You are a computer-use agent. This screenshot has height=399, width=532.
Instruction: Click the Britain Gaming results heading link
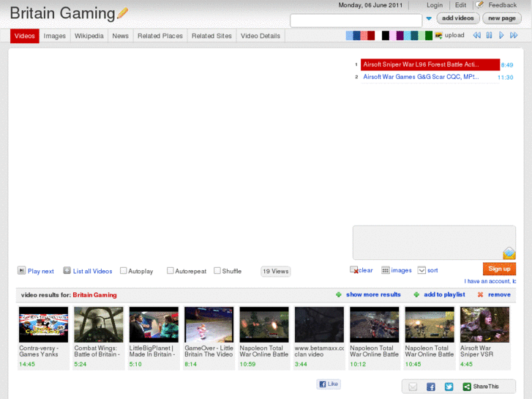click(x=94, y=295)
